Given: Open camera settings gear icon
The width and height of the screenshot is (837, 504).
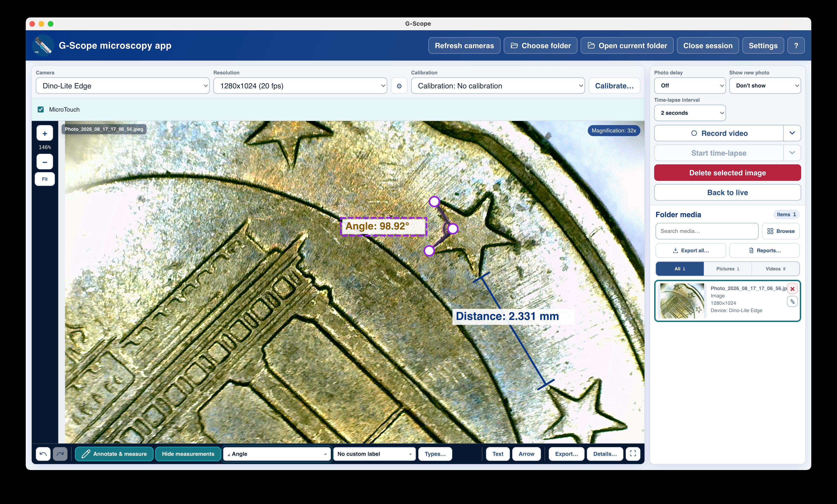Looking at the screenshot, I should coord(399,86).
